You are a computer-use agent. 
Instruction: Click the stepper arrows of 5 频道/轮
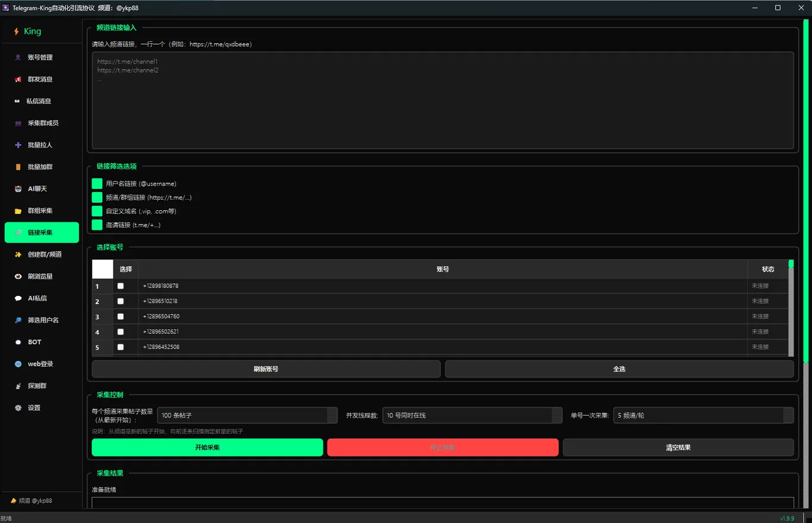[788, 415]
